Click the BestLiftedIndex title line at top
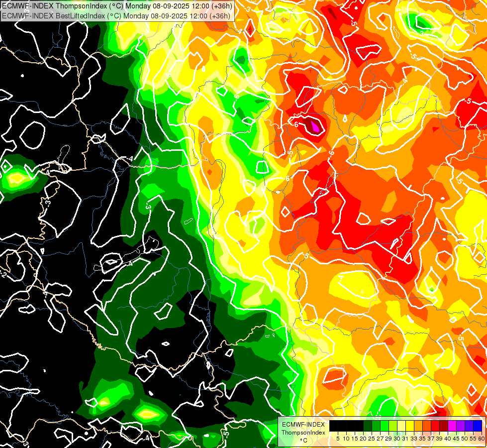The width and height of the screenshot is (487, 448). coord(116,16)
